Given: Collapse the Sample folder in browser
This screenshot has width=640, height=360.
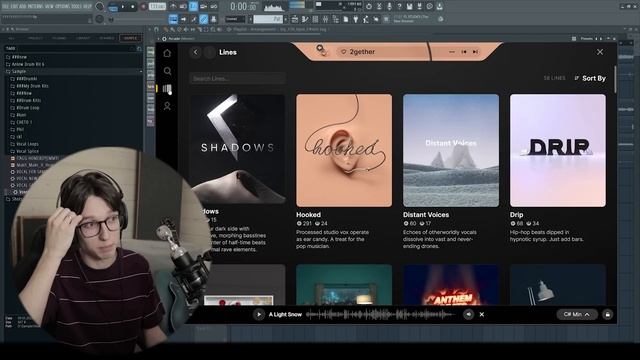Looking at the screenshot, I should (74, 71).
